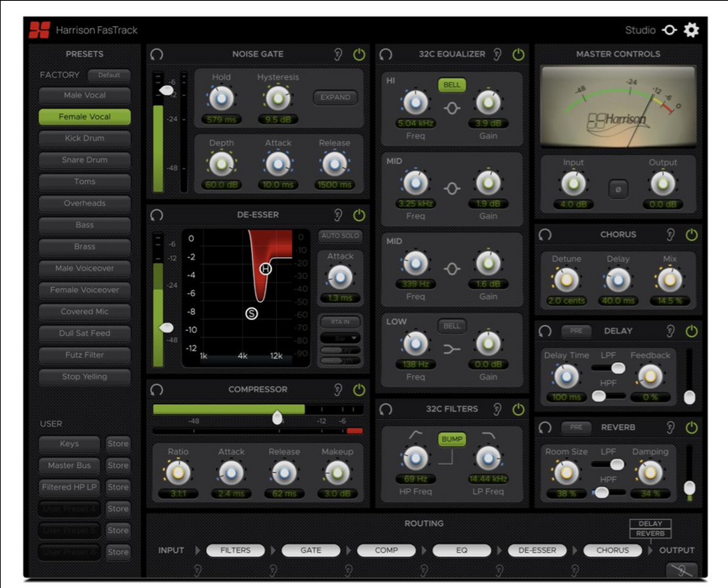This screenshot has width=728, height=588.
Task: Click the S node on de-esser graph
Action: click(x=252, y=314)
